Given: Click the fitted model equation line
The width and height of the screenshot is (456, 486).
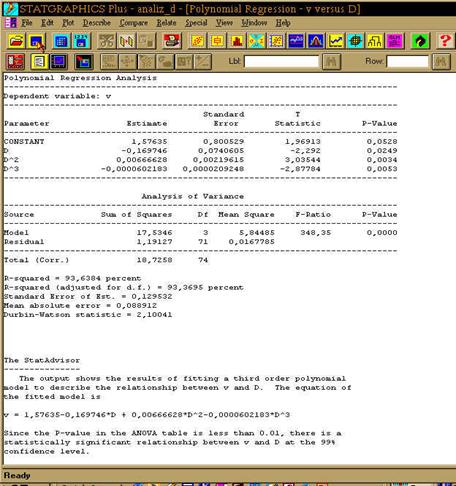Looking at the screenshot, I should pos(147,415).
